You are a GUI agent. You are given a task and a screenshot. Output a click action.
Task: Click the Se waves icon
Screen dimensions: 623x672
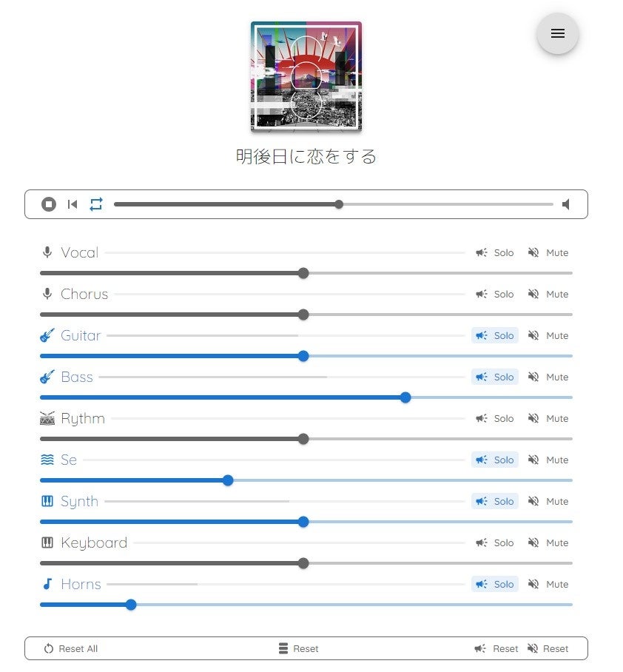click(x=47, y=460)
